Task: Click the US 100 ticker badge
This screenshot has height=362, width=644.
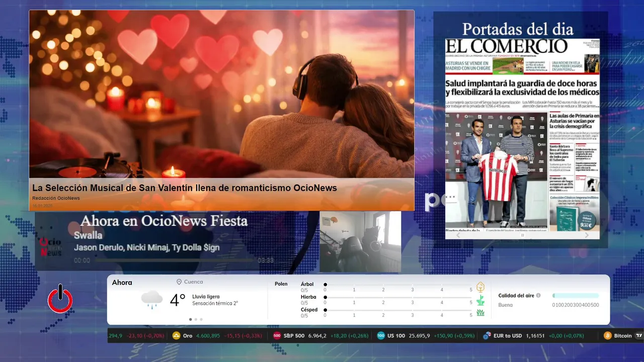Action: [381, 336]
